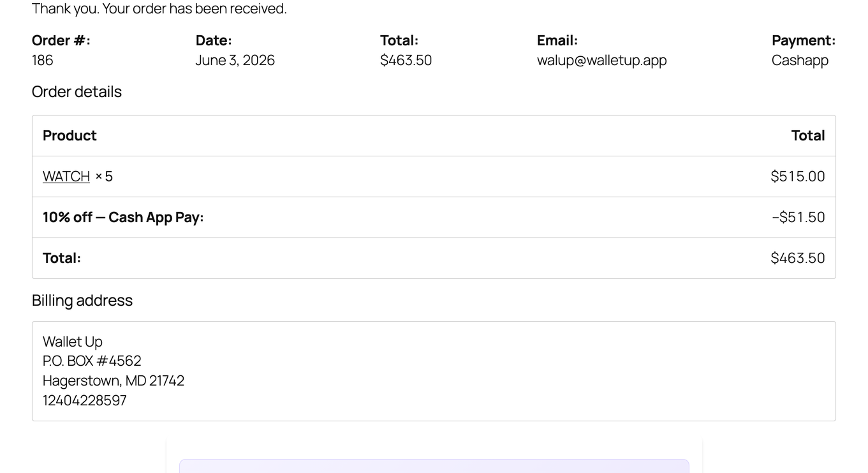Click the Product column header
Screen dimensions: 868x473
coord(70,135)
